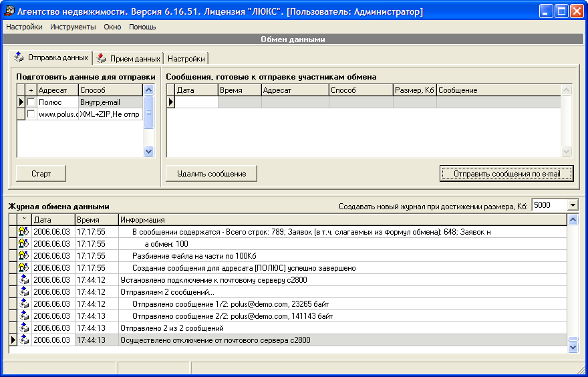588x377 pixels.
Task: Click down arrow of messages table scrollbar
Action: [x=566, y=152]
